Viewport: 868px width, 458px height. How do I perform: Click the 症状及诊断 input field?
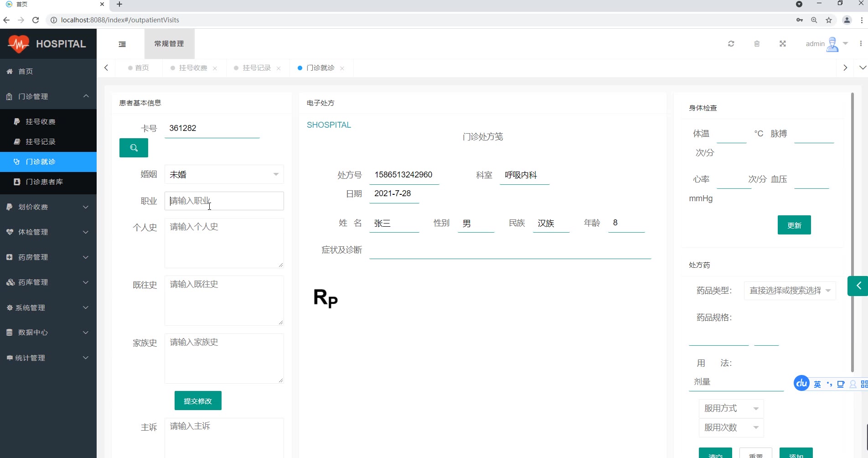[510, 250]
